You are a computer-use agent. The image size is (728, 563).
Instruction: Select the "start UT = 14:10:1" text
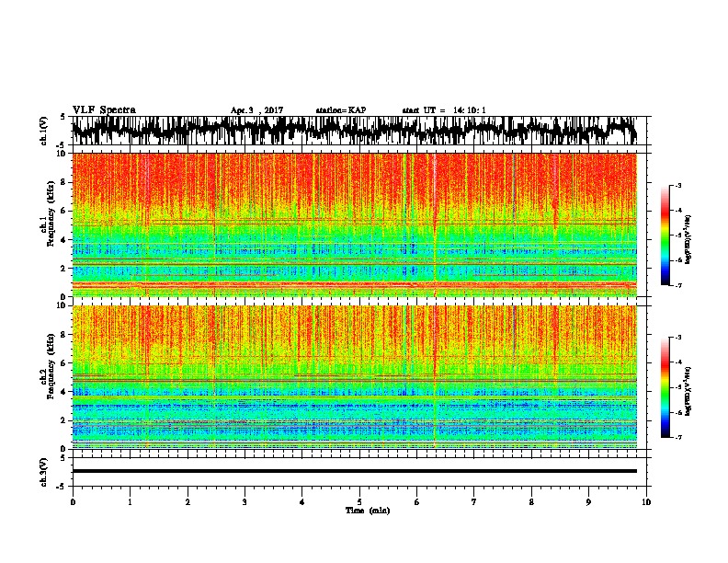point(444,110)
